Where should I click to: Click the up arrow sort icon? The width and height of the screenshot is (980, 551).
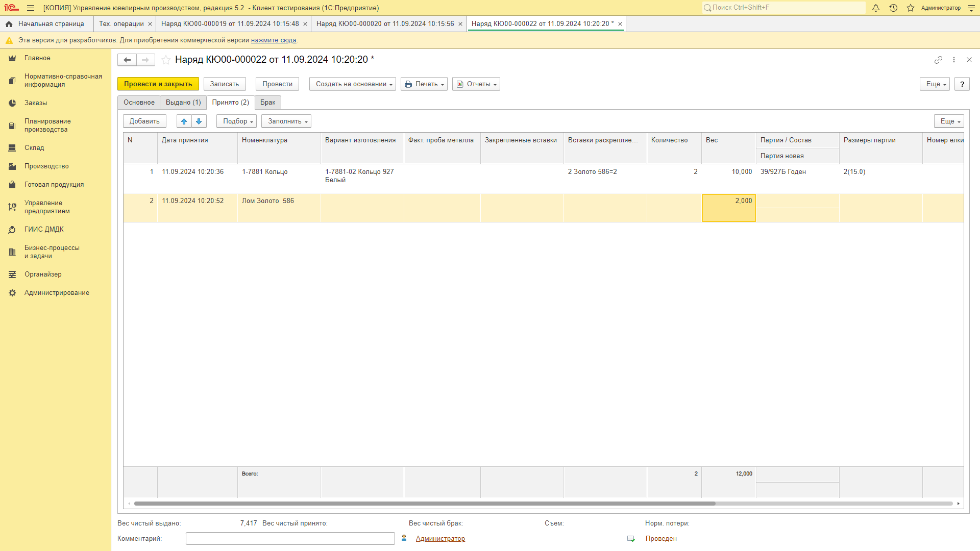point(184,121)
